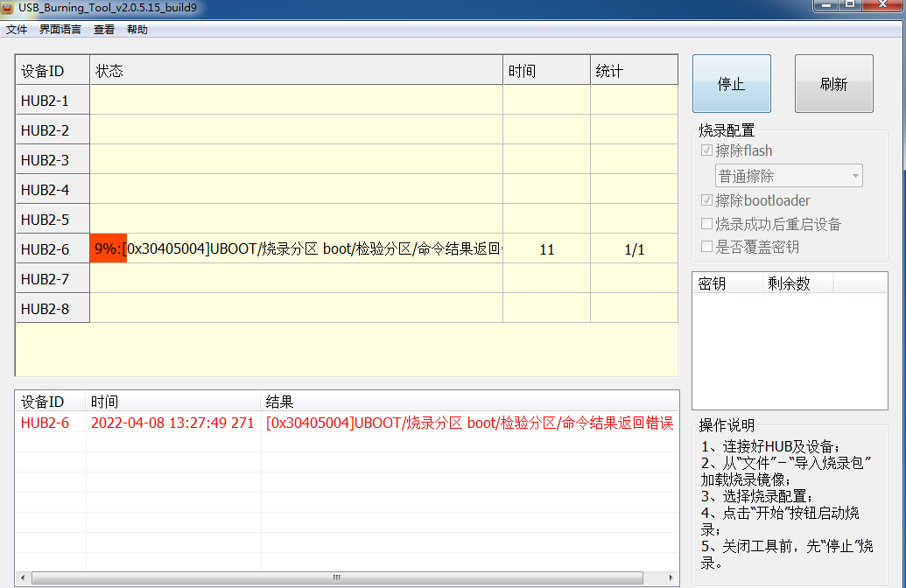
Task: Click the 设备ID column header in device table
Action: (53, 71)
